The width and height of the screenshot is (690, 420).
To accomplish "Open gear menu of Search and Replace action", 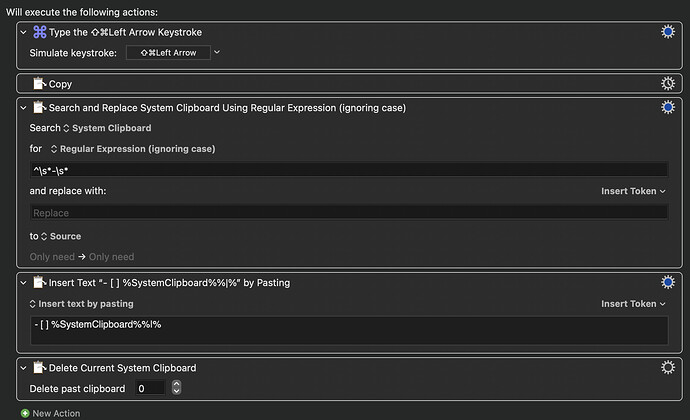I will 668,107.
